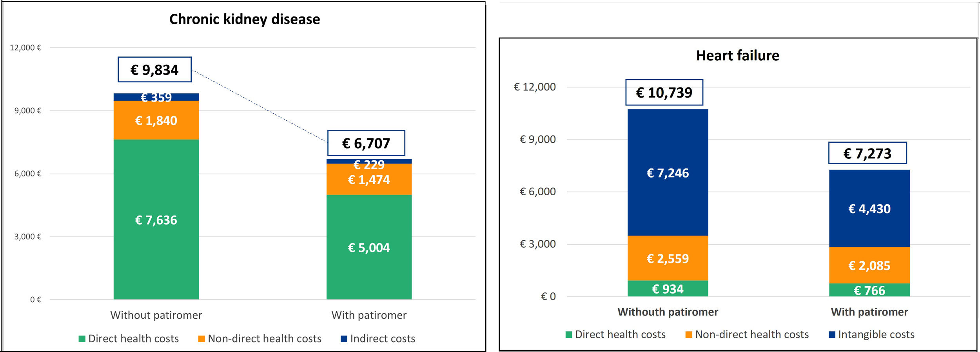980x352 pixels.
Task: Click the € 10,739 total label box
Action: [664, 93]
